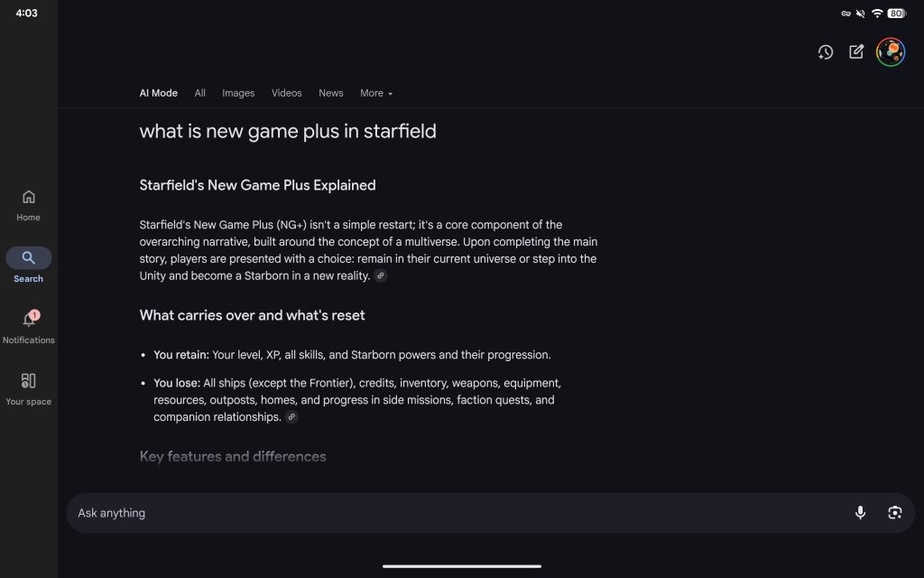Select the AI Mode tab

[159, 93]
